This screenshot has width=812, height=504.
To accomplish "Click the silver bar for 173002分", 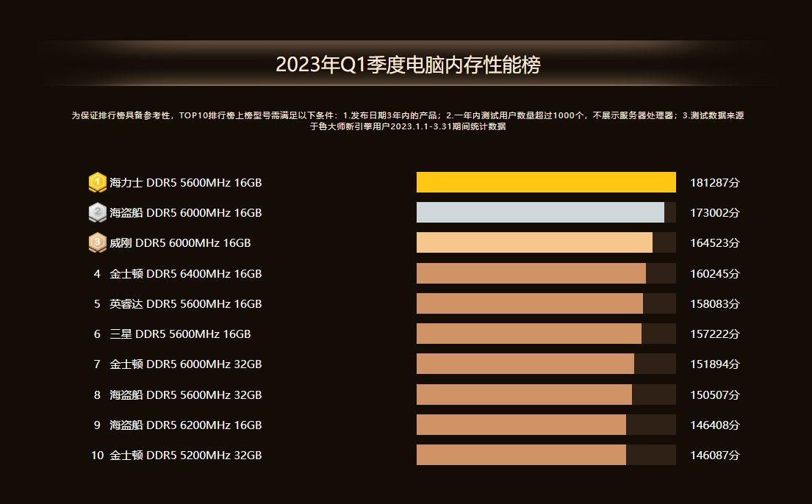I will 540,212.
